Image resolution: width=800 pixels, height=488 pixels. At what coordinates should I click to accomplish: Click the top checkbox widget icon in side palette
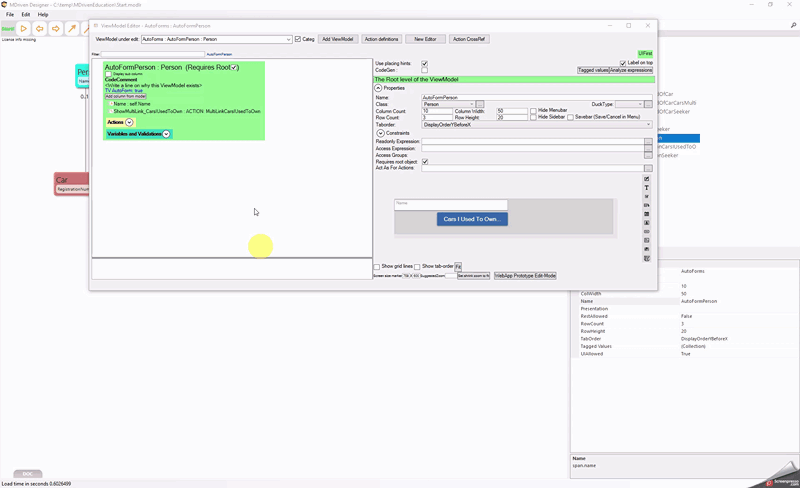click(647, 179)
